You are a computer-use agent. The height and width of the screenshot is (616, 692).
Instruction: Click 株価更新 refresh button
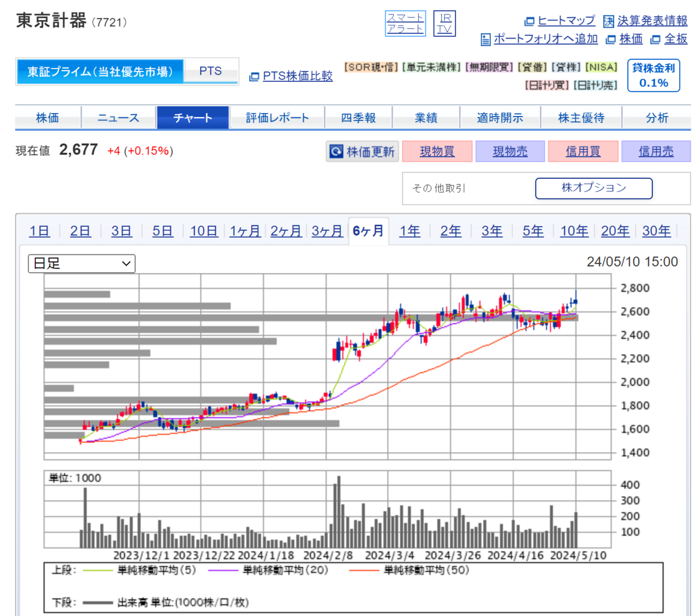pos(363,151)
